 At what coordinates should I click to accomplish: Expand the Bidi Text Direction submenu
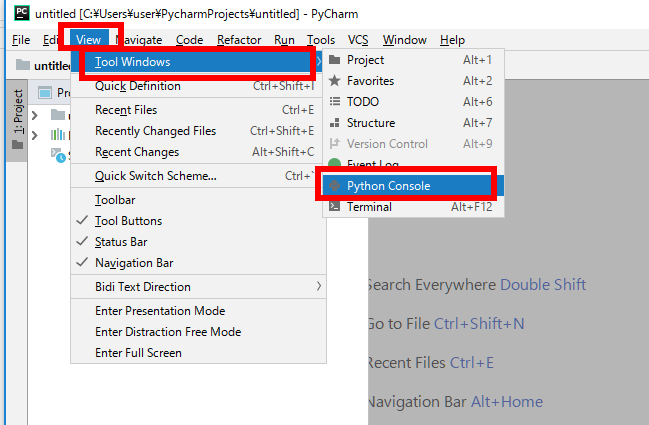[199, 287]
